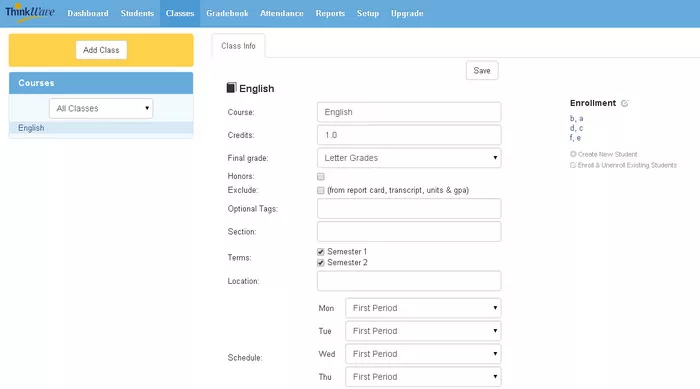
Task: Click the Enrollment heading text
Action: click(x=593, y=103)
